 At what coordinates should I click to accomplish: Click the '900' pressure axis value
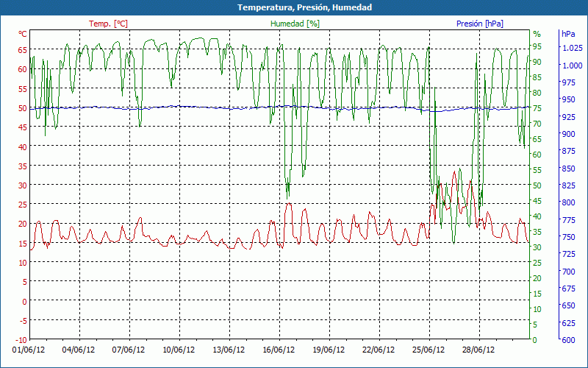pos(568,134)
